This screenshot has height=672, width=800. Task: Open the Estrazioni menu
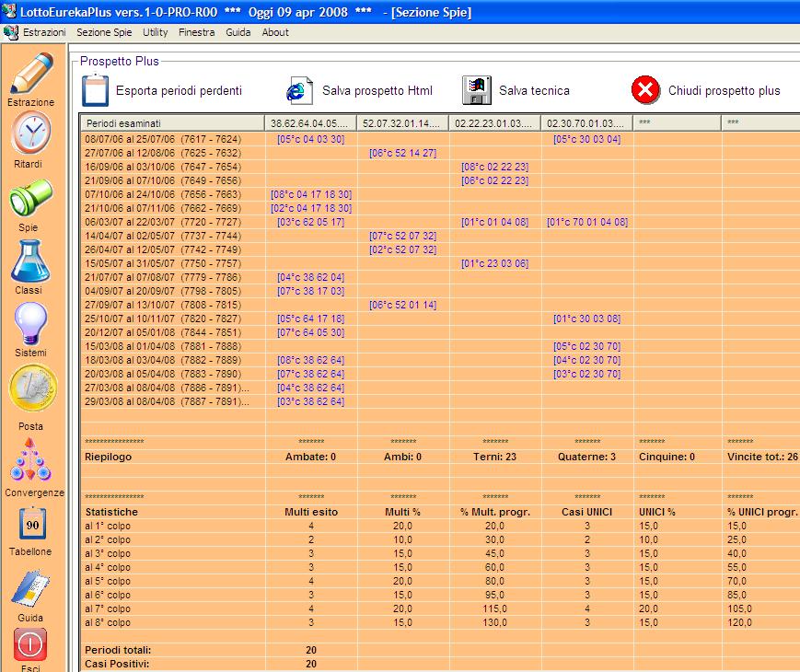[x=44, y=32]
